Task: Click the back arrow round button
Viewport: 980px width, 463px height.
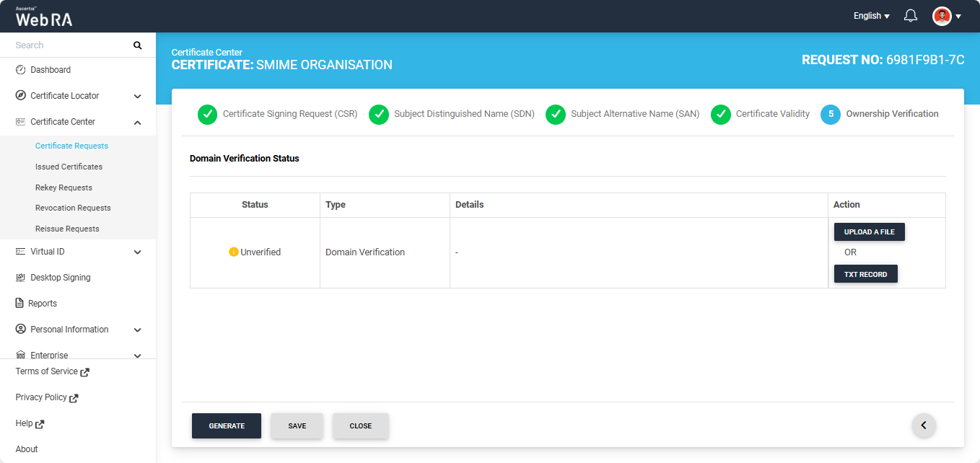Action: click(924, 425)
